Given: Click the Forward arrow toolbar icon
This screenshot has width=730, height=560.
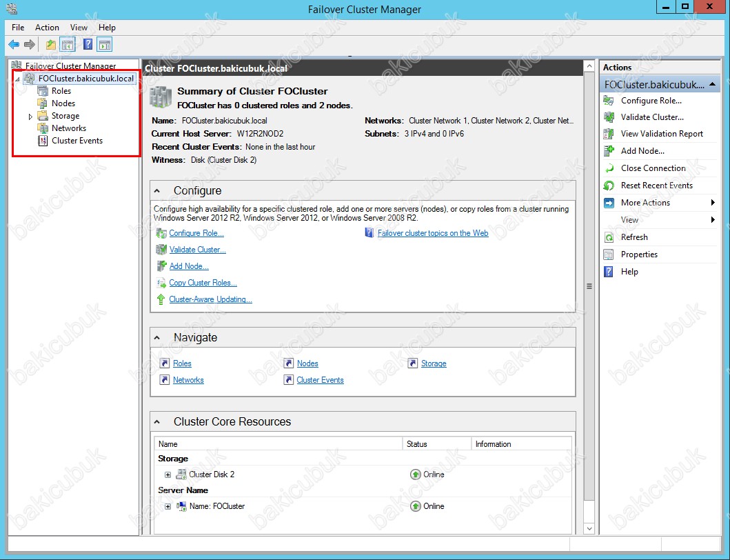Looking at the screenshot, I should [30, 45].
